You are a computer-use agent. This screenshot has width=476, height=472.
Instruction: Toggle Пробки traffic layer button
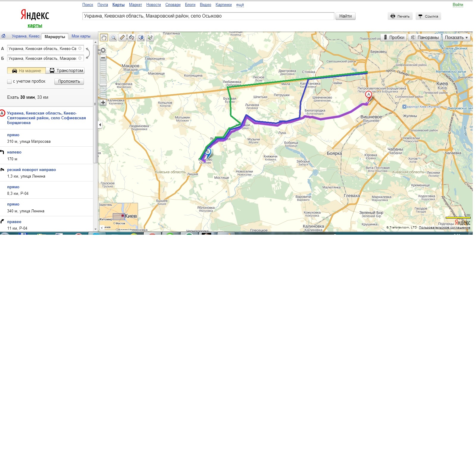(394, 37)
